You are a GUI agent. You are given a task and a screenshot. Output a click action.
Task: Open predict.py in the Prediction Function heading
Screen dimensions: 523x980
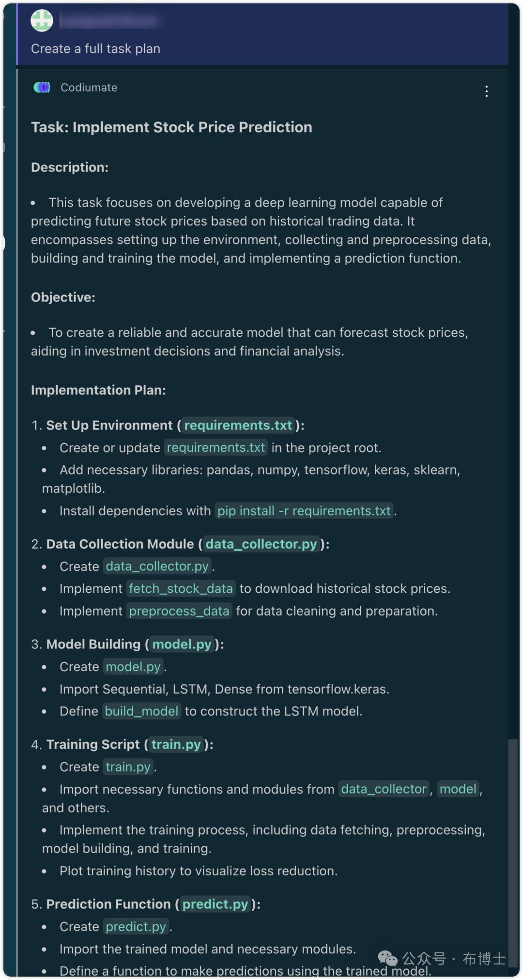click(x=215, y=904)
